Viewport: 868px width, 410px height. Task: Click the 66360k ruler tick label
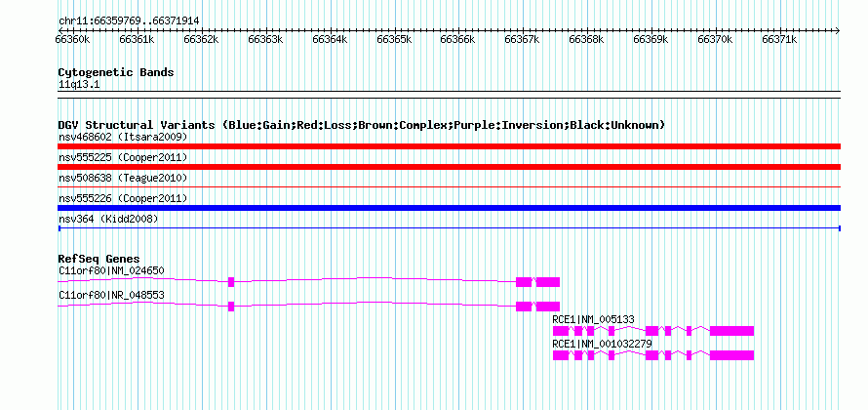click(x=72, y=39)
